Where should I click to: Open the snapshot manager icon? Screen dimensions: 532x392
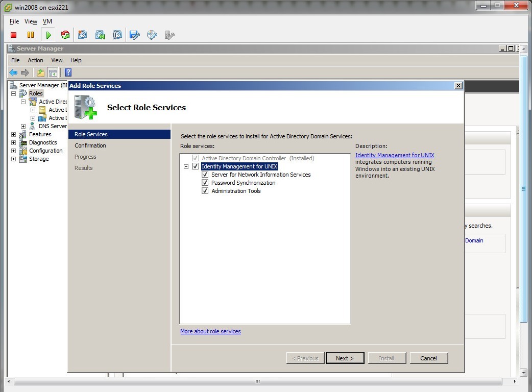coord(117,35)
